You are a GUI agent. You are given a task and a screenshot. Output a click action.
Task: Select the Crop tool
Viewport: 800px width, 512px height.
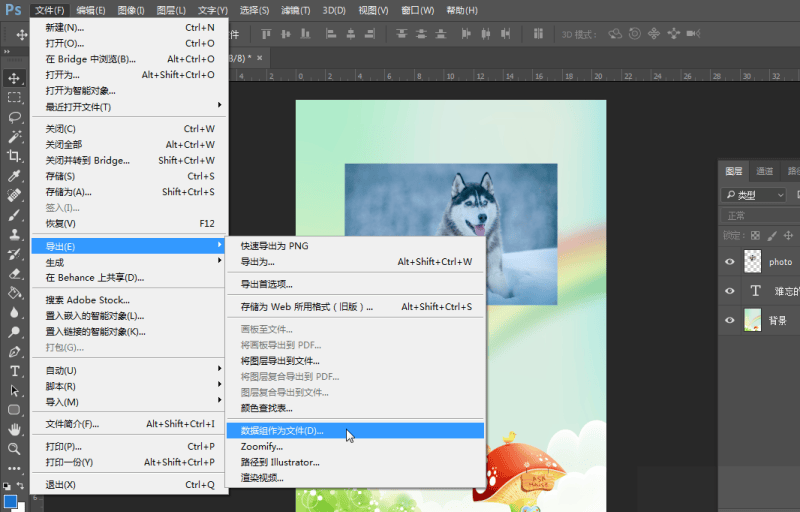14,156
